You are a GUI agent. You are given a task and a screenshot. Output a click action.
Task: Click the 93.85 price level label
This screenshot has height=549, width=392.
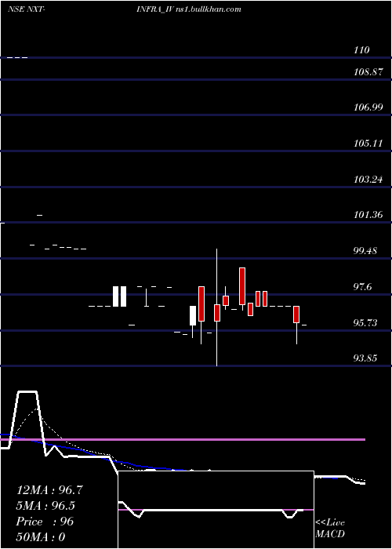pos(366,358)
